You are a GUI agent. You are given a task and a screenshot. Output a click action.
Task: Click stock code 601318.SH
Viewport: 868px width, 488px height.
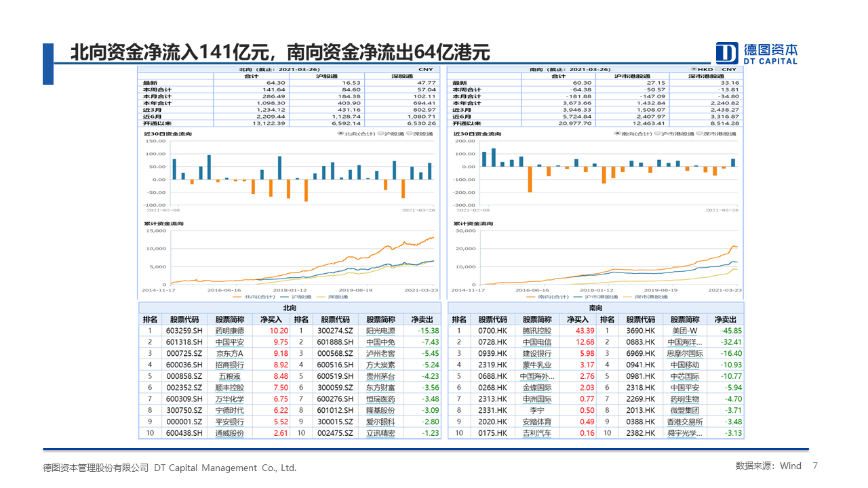coord(184,342)
